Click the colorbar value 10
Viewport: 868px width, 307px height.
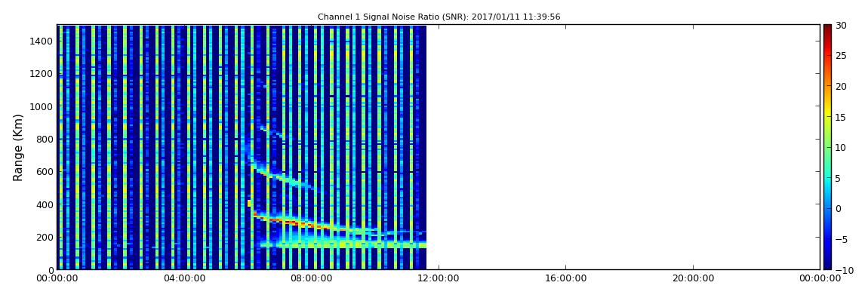tap(842, 147)
